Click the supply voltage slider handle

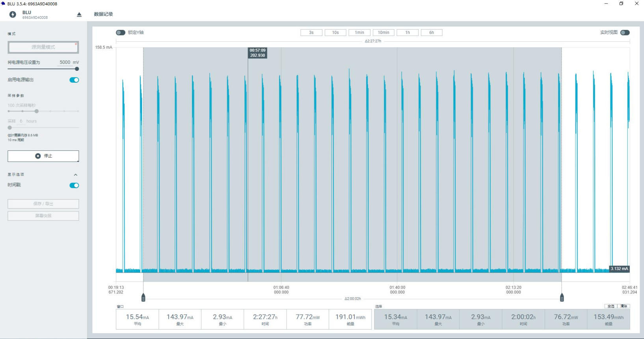77,69
